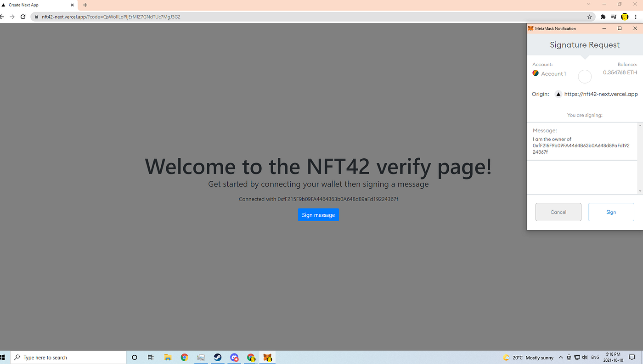
Task: Click the Account 1 avatar in the Signature Request
Action: coord(535,73)
